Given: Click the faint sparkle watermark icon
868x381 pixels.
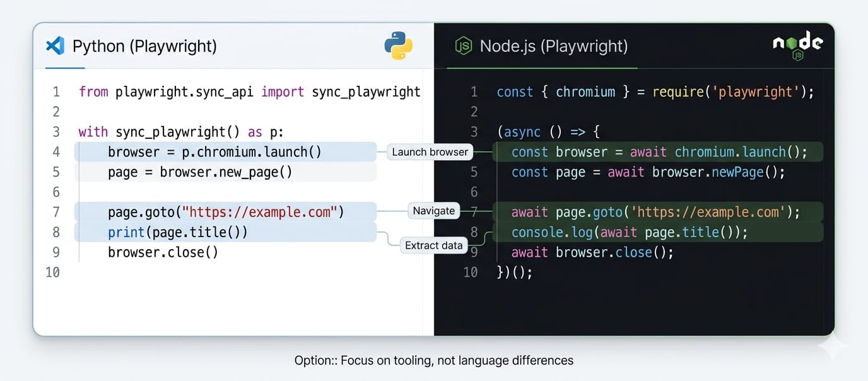Looking at the screenshot, I should tap(833, 346).
